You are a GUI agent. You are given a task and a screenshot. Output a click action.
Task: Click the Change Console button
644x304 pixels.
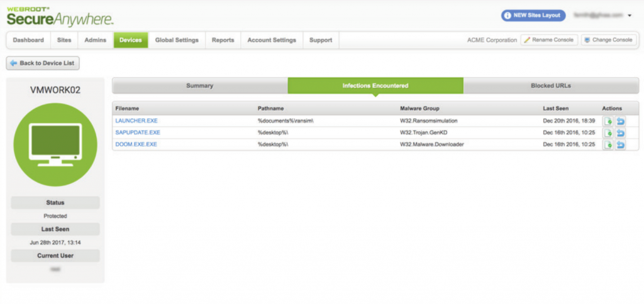[x=609, y=40]
